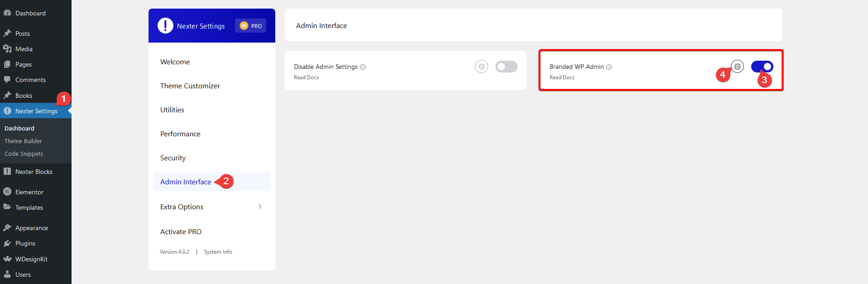The image size is (868, 284).
Task: Open Activate PRO section
Action: coord(212,231)
